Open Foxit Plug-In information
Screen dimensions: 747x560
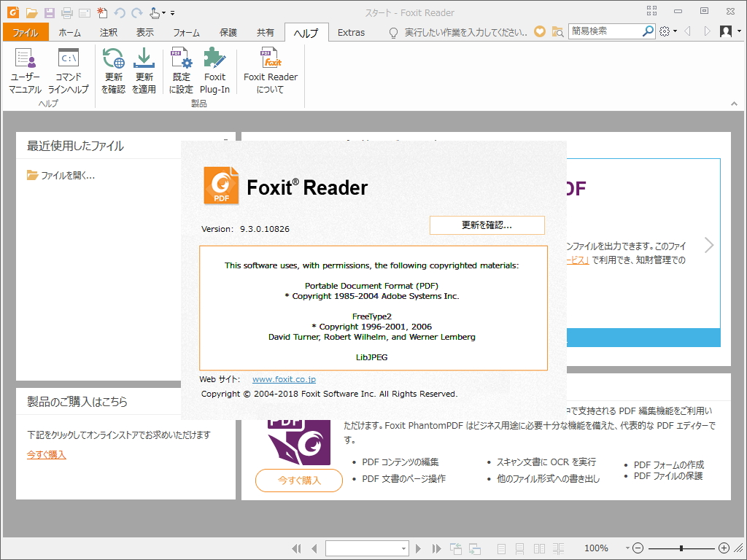[x=215, y=69]
